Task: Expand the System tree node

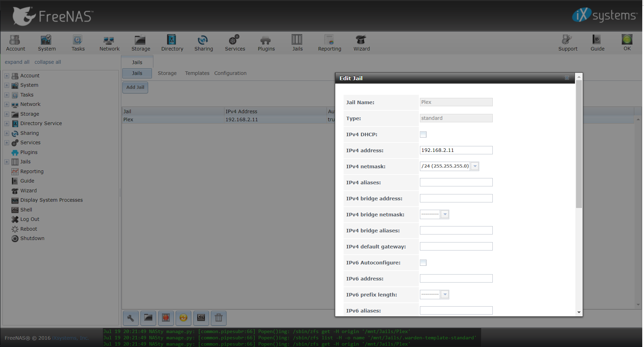Action: click(7, 85)
